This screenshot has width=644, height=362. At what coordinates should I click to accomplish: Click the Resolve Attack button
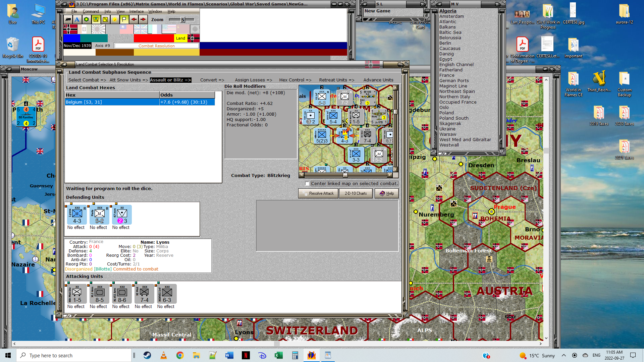click(x=318, y=193)
